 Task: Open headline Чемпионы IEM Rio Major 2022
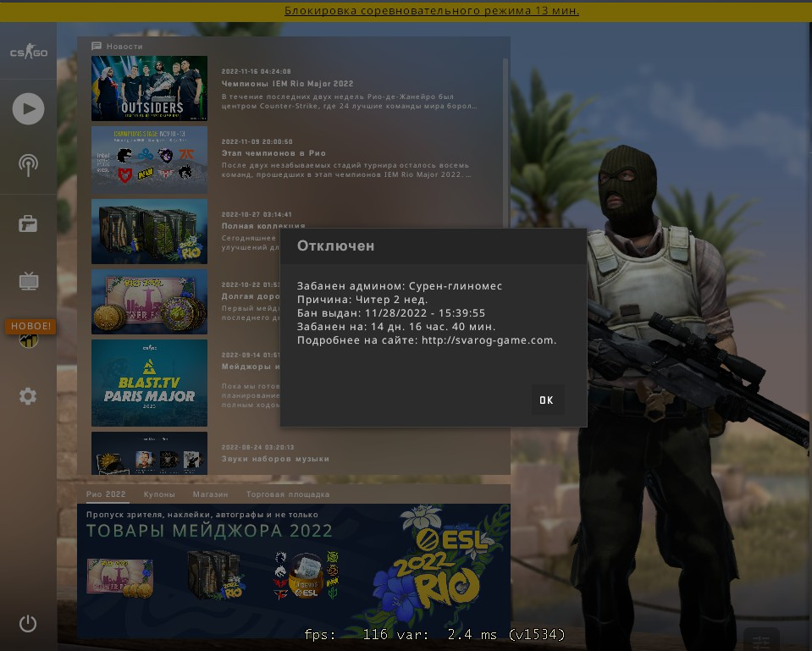point(287,83)
